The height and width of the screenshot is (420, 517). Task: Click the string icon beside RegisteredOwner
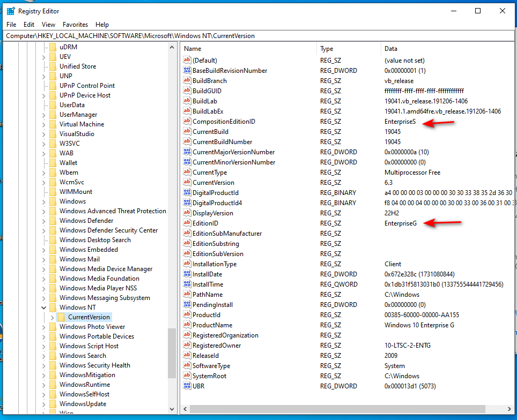pyautogui.click(x=187, y=345)
